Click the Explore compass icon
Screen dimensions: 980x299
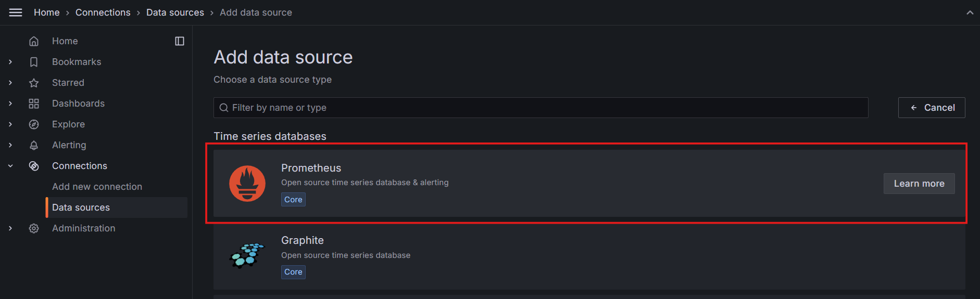tap(34, 124)
